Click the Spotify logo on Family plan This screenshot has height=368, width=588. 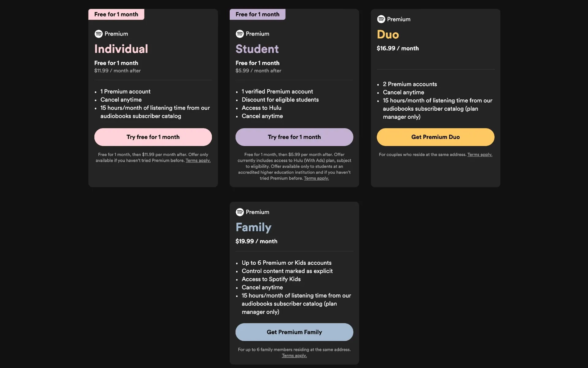[x=240, y=212]
